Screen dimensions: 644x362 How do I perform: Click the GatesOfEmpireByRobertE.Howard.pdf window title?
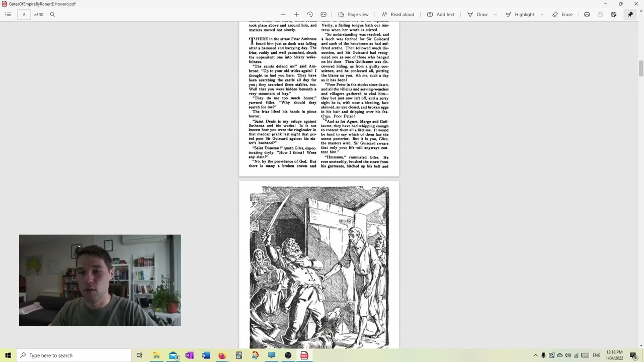tap(42, 4)
